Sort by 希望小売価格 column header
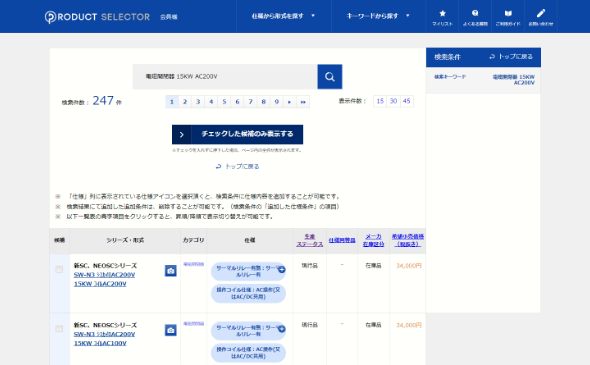Screen dimensions: 590x365 pos(408,240)
